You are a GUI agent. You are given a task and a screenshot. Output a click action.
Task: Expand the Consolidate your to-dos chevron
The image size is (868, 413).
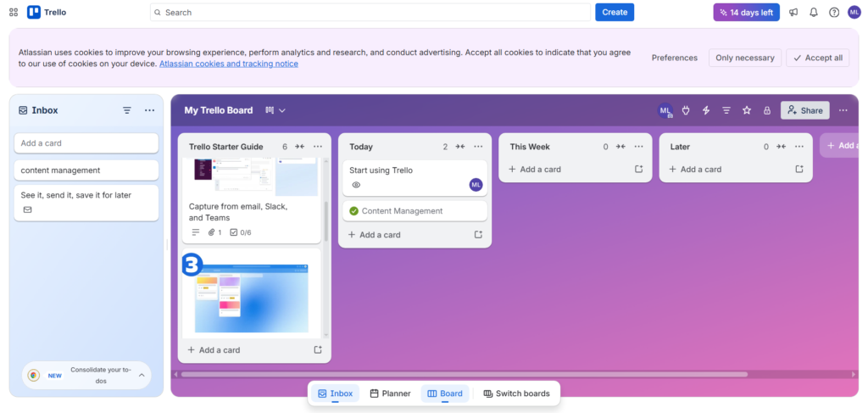pyautogui.click(x=142, y=376)
